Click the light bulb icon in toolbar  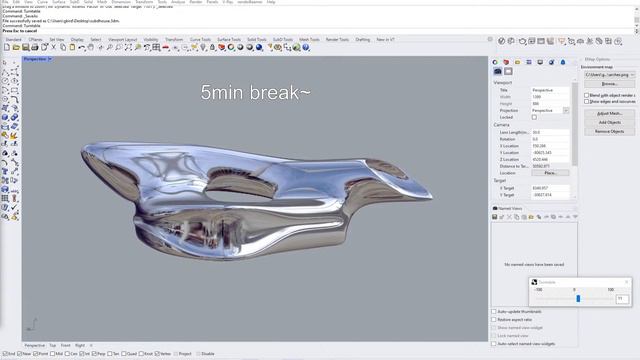click(203, 47)
